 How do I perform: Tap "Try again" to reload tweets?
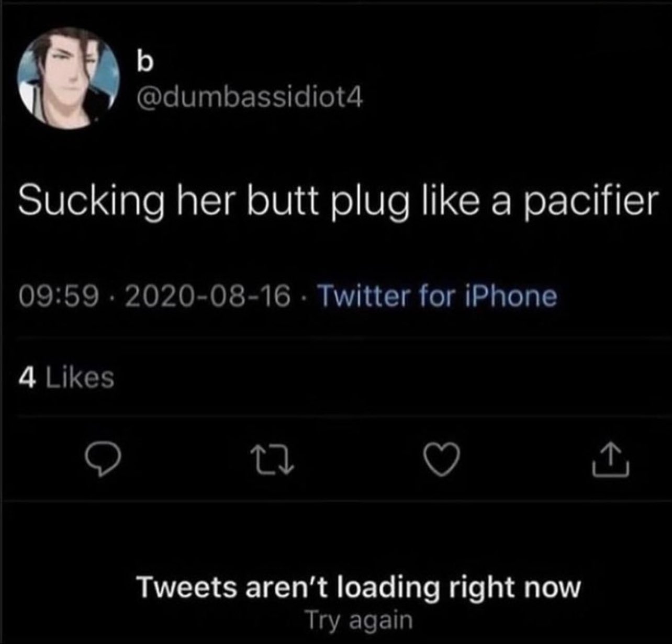pyautogui.click(x=359, y=620)
